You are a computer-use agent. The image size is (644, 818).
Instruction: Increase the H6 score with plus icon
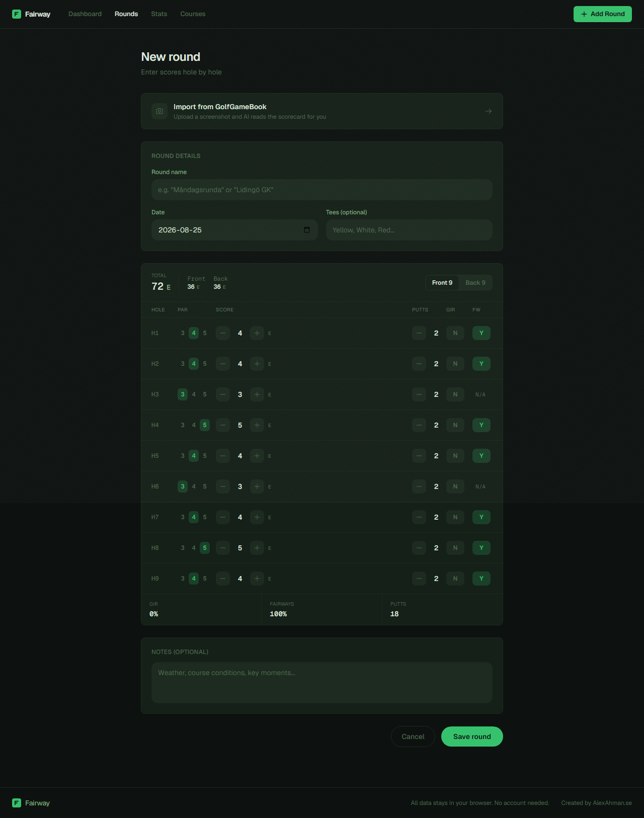click(257, 486)
